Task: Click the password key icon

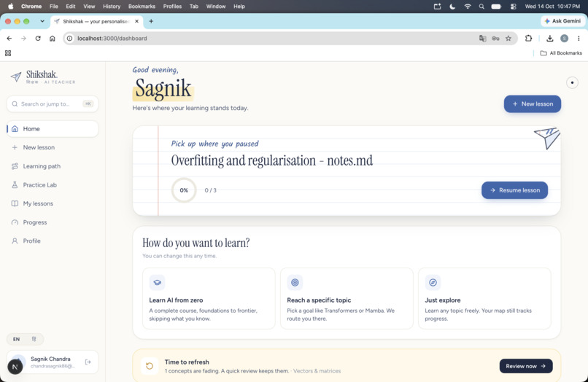Action: (x=495, y=38)
